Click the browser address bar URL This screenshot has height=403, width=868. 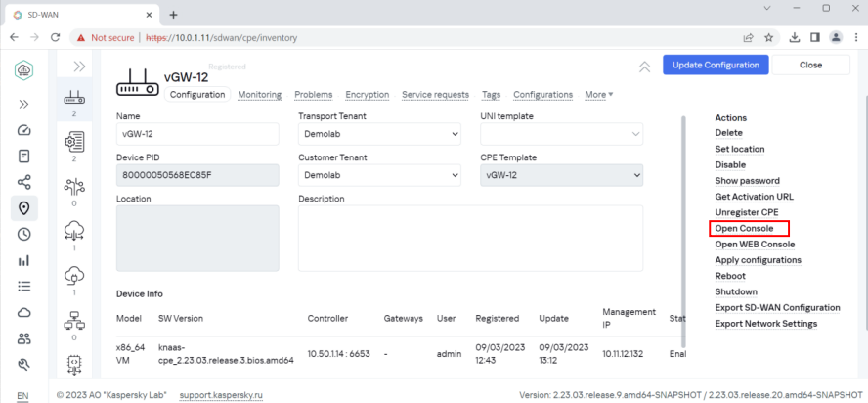click(x=222, y=38)
